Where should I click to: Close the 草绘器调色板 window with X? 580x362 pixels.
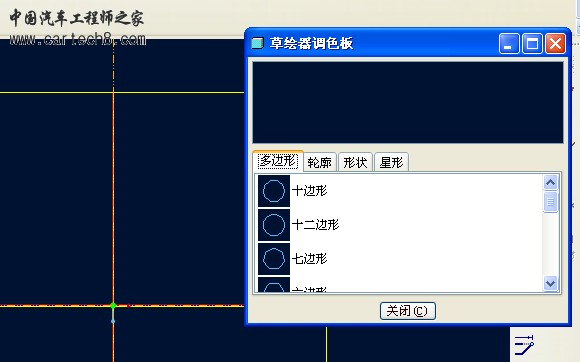555,44
